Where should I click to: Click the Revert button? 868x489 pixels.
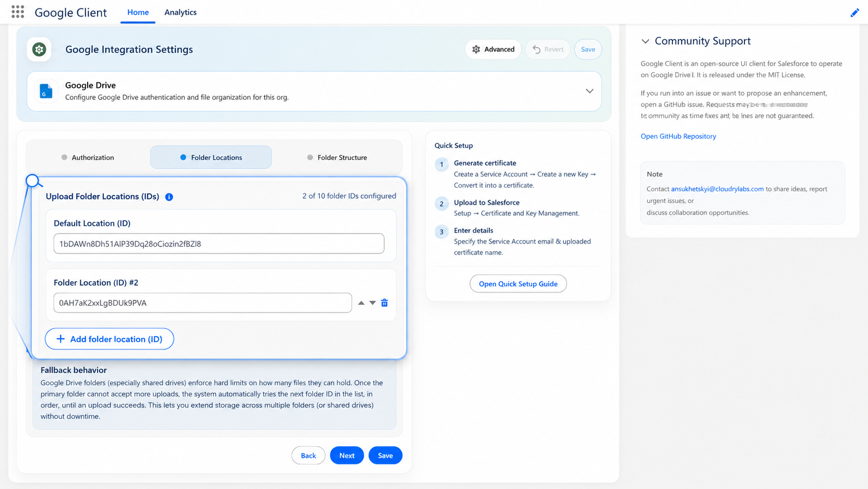coord(548,49)
